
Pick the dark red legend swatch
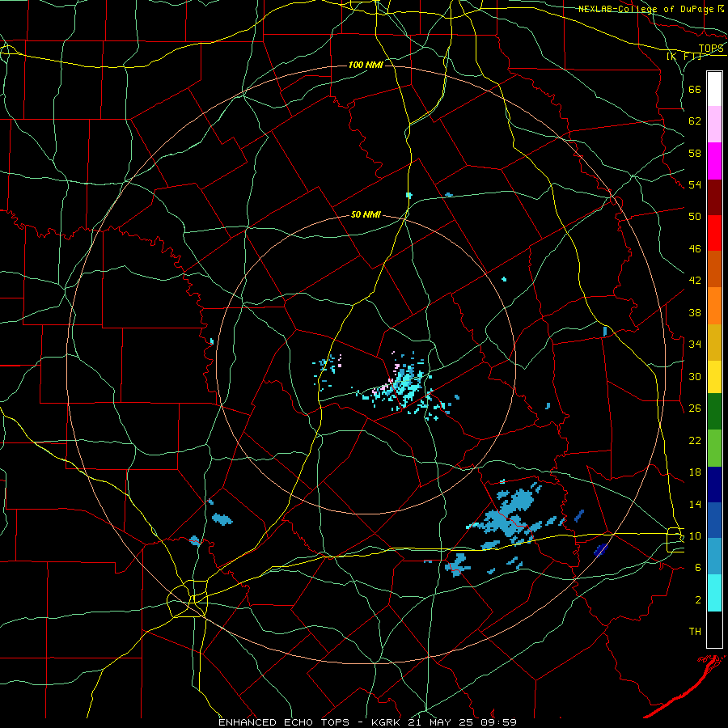[714, 197]
